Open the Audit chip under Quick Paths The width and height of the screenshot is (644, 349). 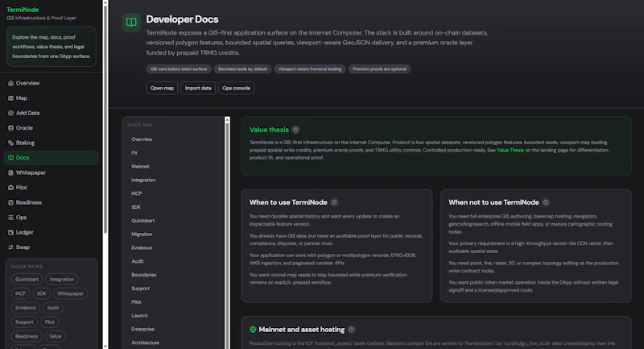(53, 308)
